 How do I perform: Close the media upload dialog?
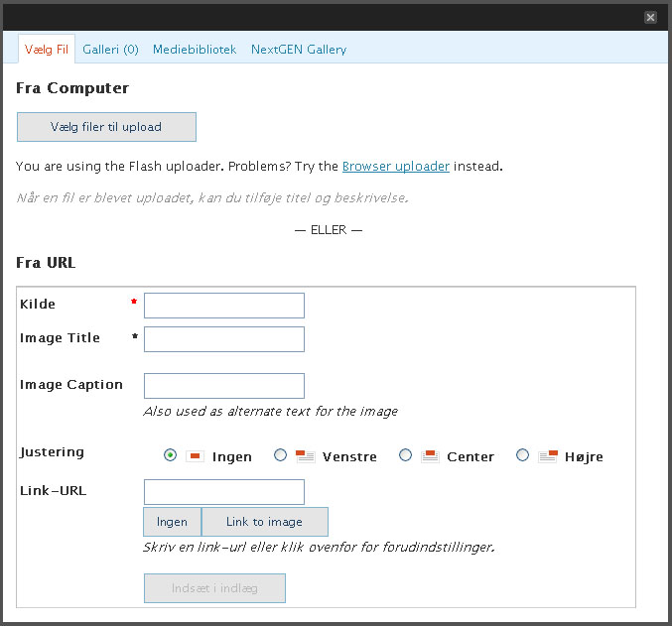point(650,17)
